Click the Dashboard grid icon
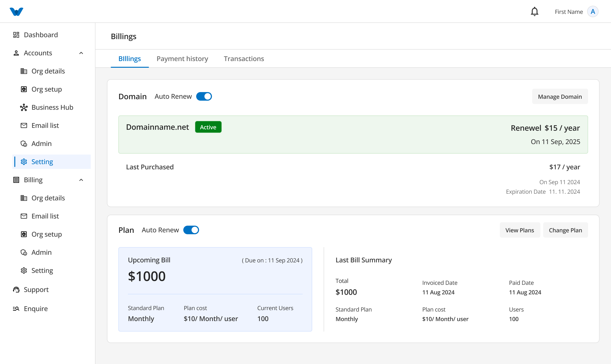This screenshot has height=364, width=611. coord(16,35)
